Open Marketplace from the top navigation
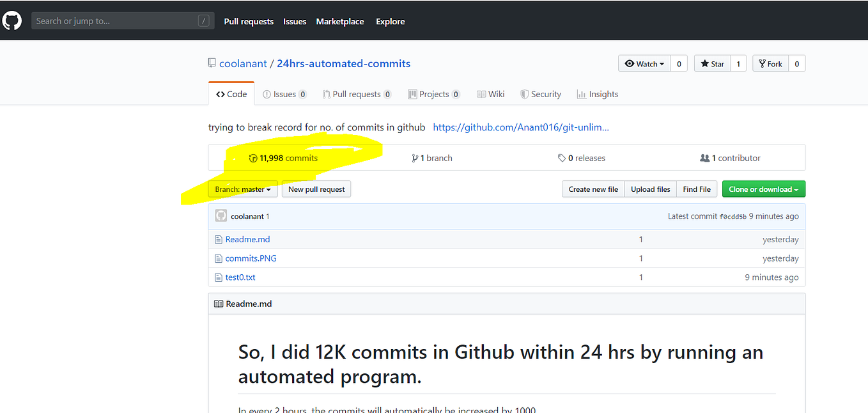 click(339, 21)
